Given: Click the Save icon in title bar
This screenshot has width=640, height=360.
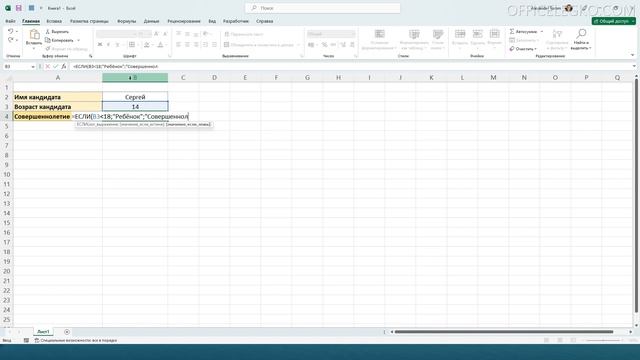Looking at the screenshot, I should [x=19, y=8].
